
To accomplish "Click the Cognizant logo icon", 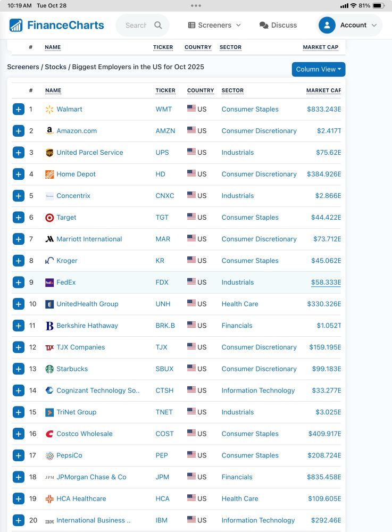I will pos(49,390).
